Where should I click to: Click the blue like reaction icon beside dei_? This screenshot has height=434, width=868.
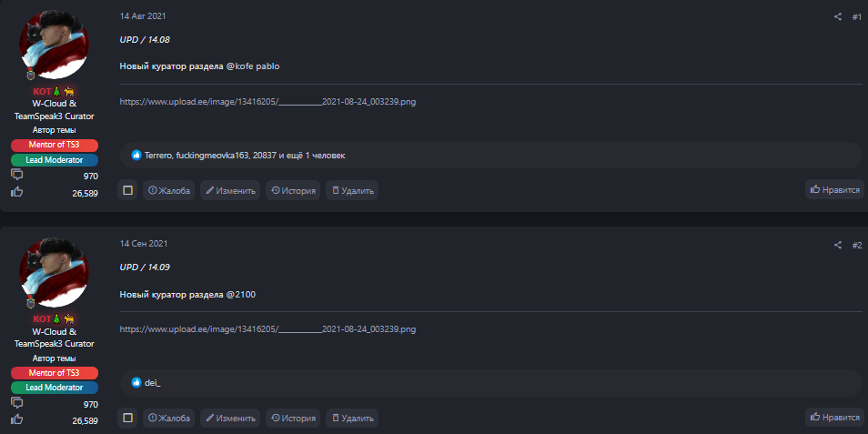pyautogui.click(x=136, y=382)
